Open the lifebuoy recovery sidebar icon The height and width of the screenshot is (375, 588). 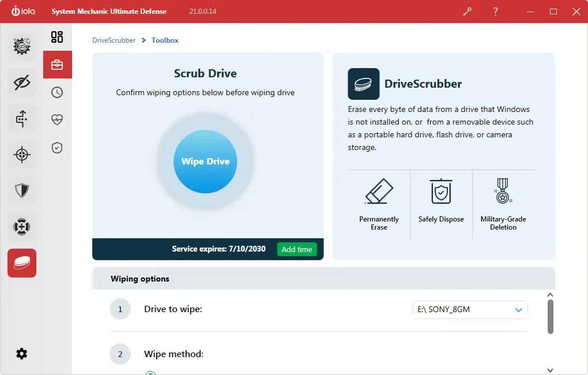click(x=22, y=227)
